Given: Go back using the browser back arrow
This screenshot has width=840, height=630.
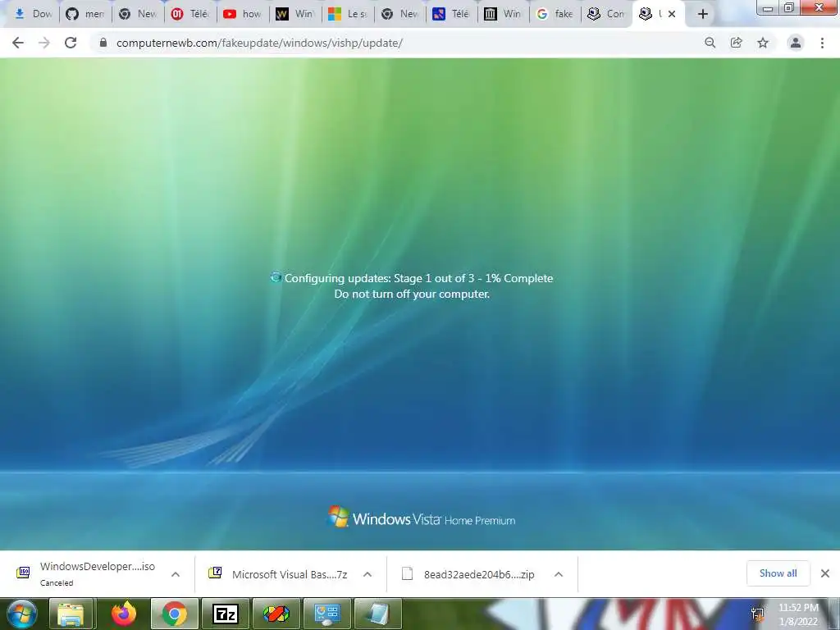Looking at the screenshot, I should click(x=18, y=43).
